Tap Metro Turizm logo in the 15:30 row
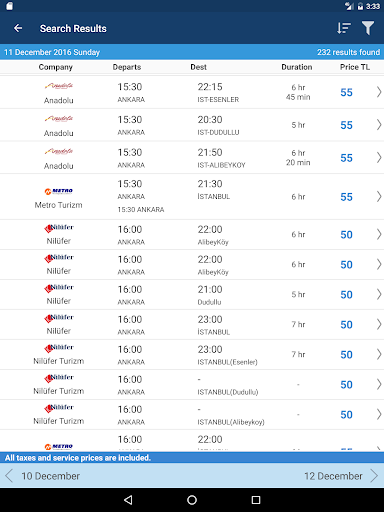This screenshot has height=512, width=384. 59,191
